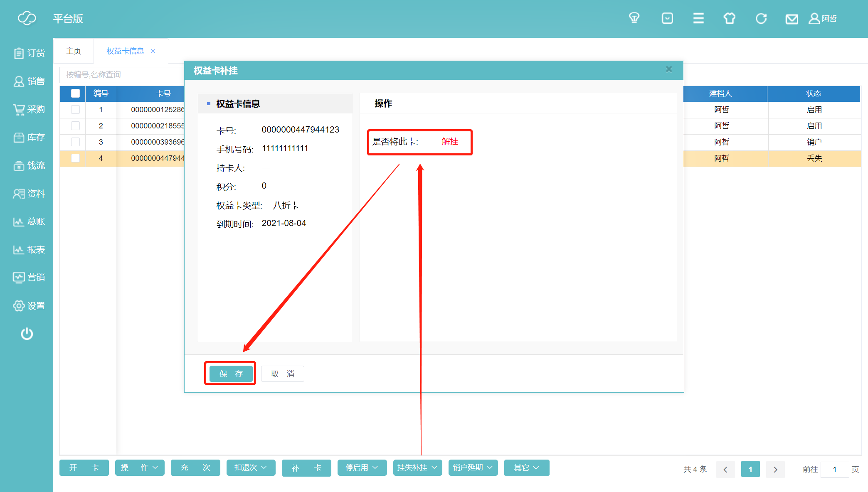Screen dimensions: 868x492
Task: Open the 设置 gear sidebar item
Action: point(29,306)
